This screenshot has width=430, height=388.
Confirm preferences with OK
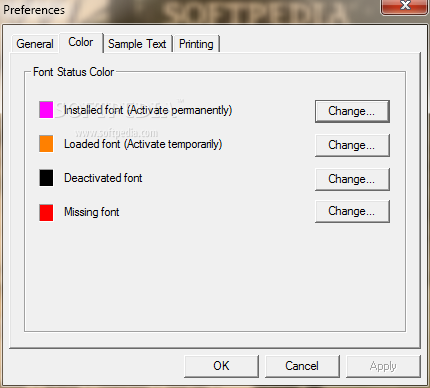click(221, 366)
